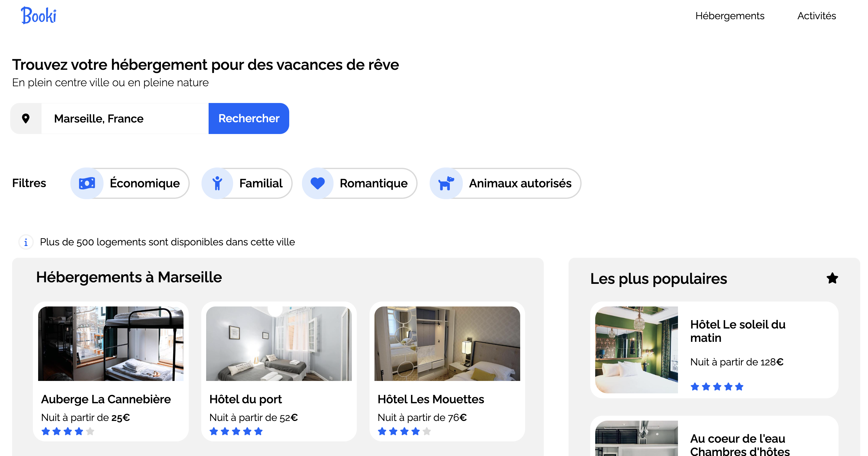Go to the Activités menu item

pyautogui.click(x=816, y=16)
